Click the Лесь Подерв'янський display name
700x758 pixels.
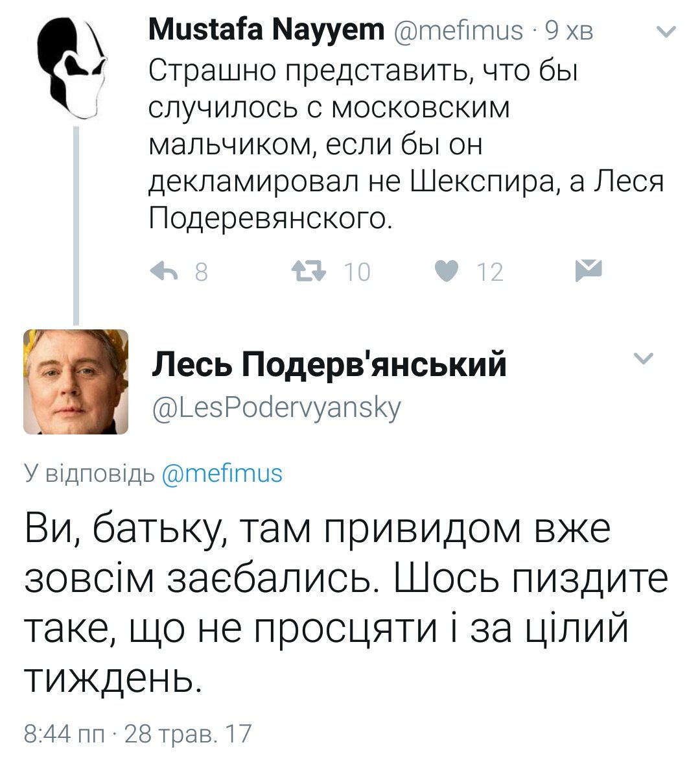pos(329,364)
